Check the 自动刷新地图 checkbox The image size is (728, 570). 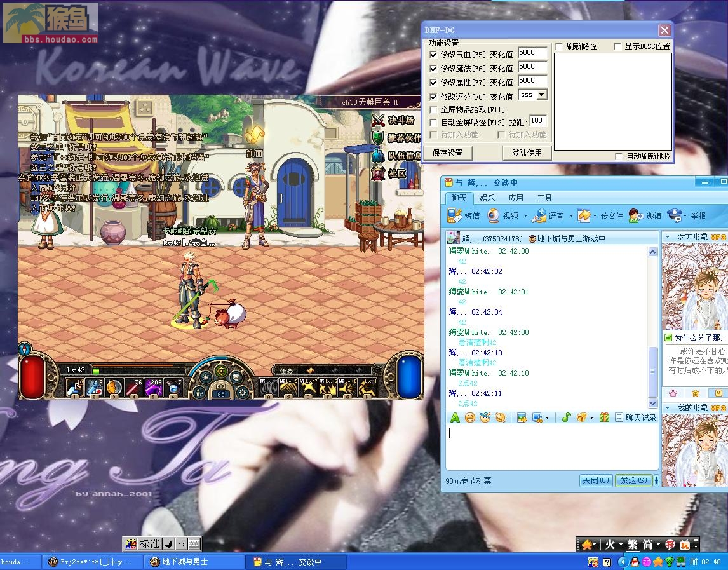click(619, 156)
